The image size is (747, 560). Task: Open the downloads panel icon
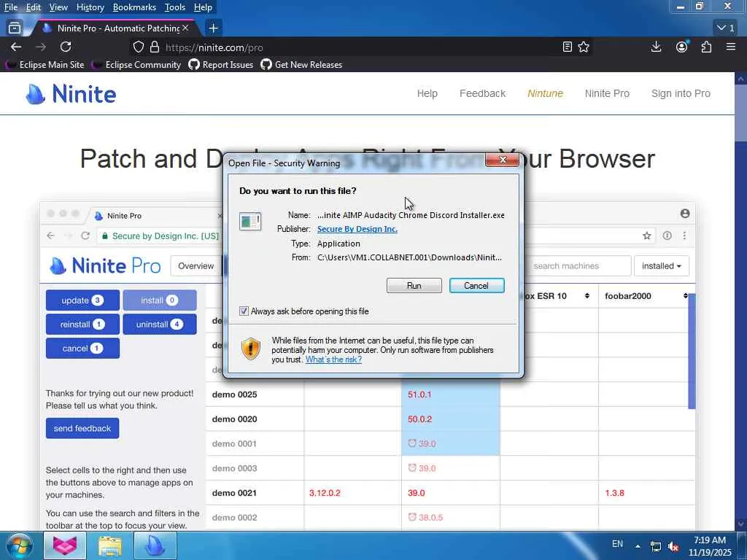coord(656,47)
